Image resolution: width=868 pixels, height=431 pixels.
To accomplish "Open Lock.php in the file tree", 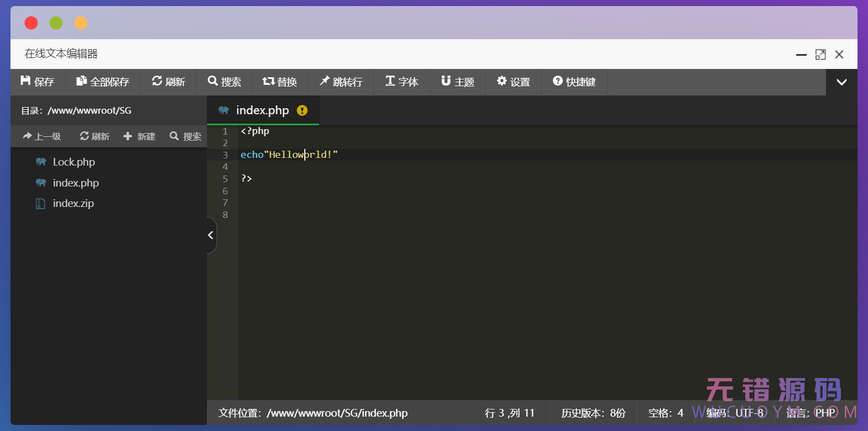I will [73, 162].
